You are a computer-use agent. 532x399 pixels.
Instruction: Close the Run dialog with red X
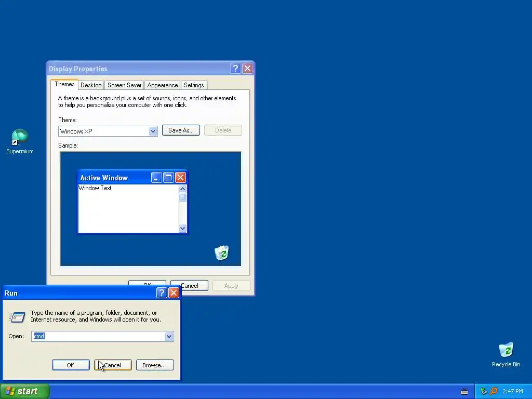pyautogui.click(x=174, y=293)
